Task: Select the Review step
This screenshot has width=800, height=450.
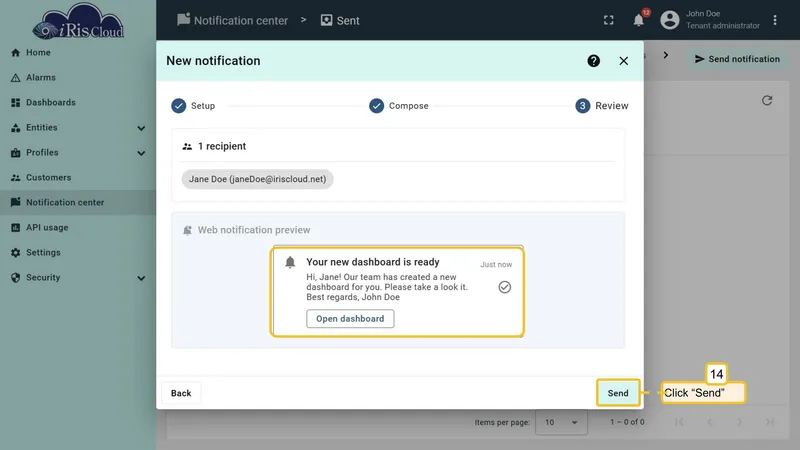Action: click(x=602, y=106)
